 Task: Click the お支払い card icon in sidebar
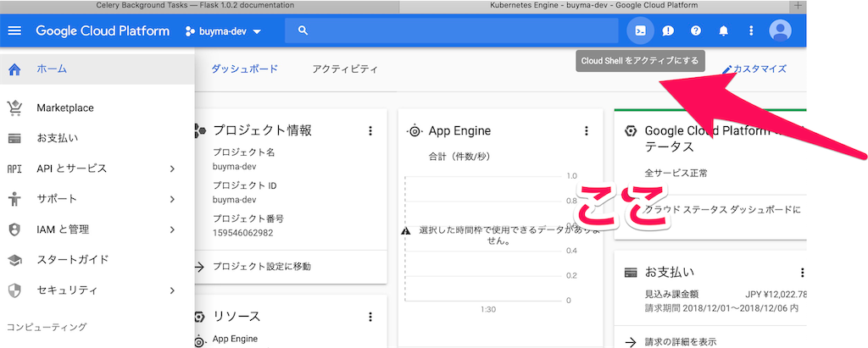click(15, 138)
